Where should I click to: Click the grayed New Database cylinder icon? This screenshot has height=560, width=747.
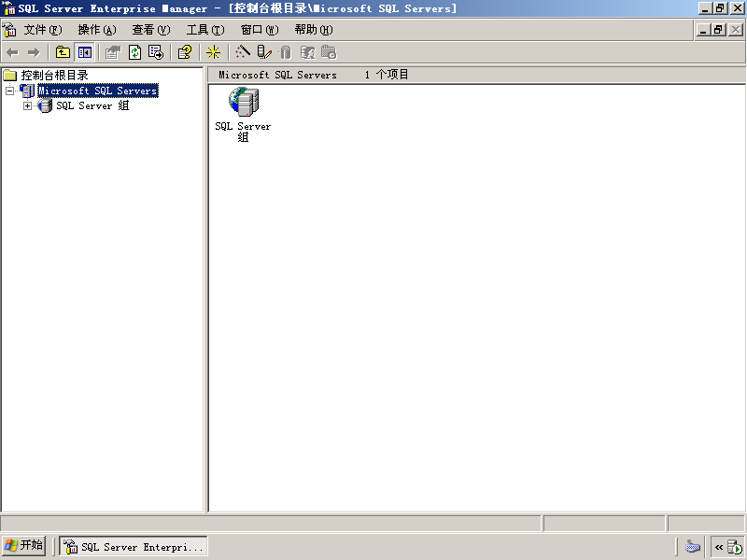[x=286, y=52]
